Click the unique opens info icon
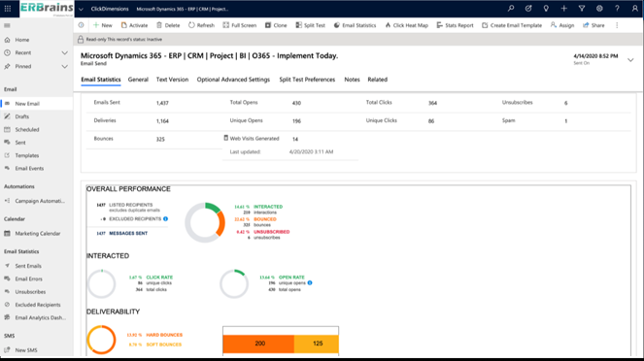Viewport: 644px width, 361px height. 310,283
